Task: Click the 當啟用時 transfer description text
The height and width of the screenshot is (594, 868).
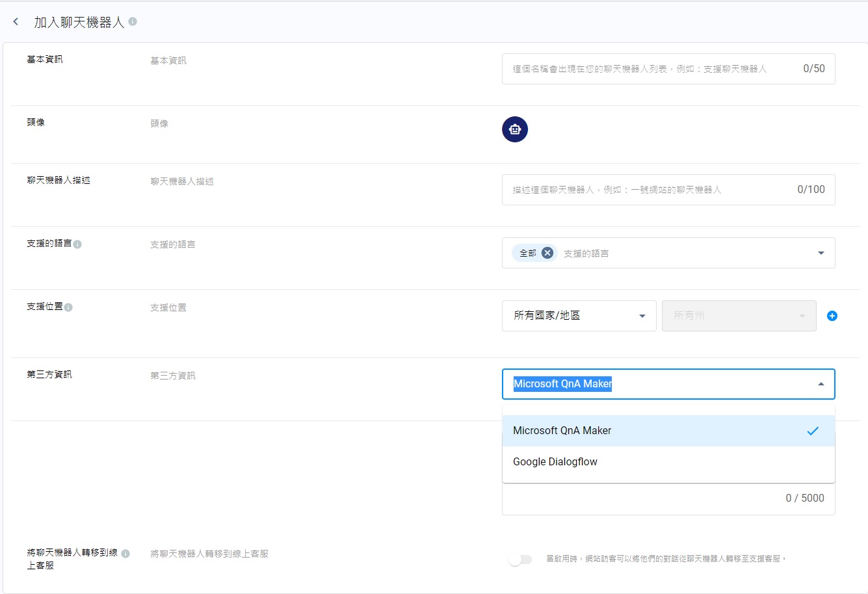Action: tap(666, 559)
